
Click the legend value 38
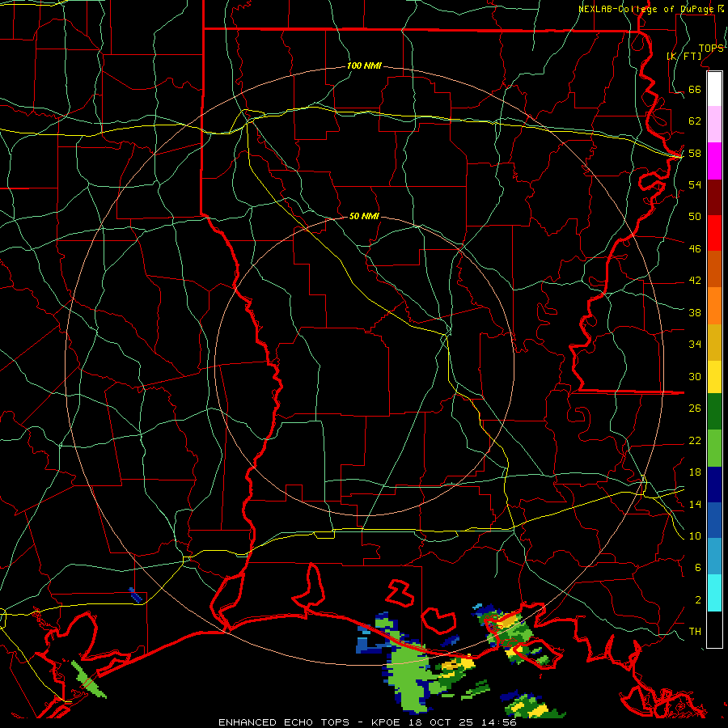(695, 312)
